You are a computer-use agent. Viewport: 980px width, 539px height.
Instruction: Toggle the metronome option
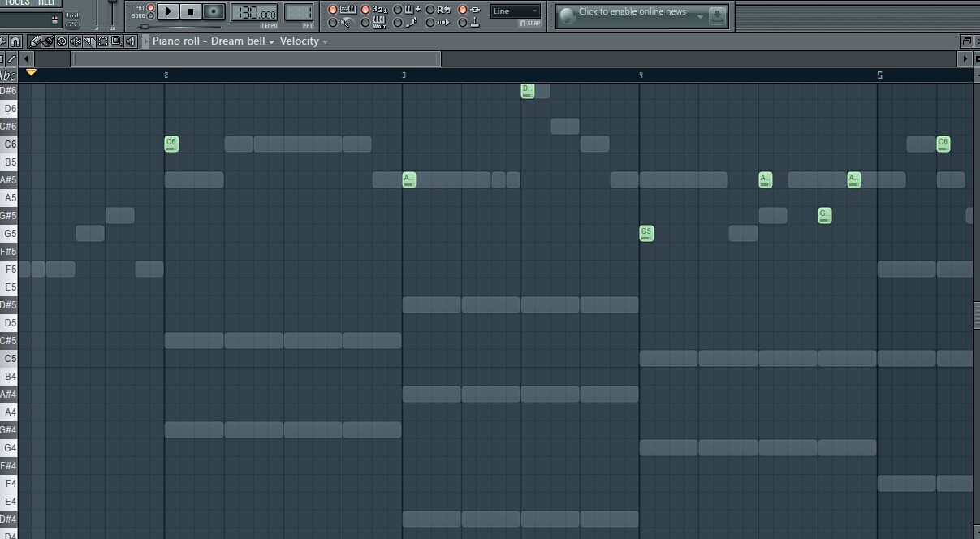pyautogui.click(x=343, y=23)
